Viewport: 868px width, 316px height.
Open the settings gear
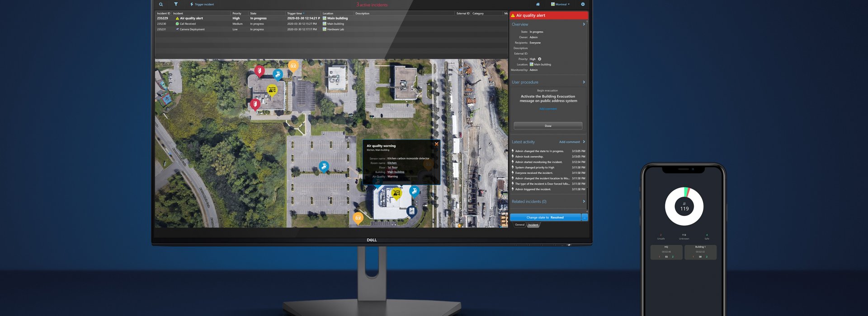(583, 5)
